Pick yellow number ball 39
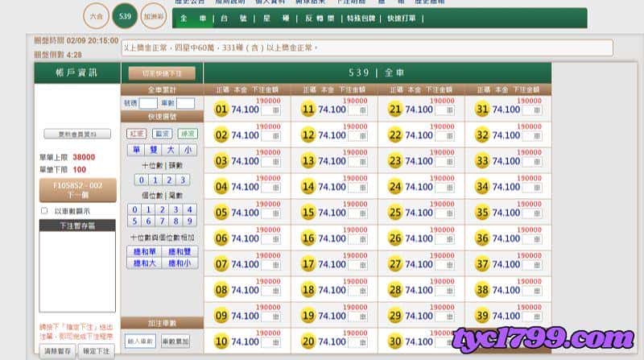644x360 pixels. coord(482,316)
